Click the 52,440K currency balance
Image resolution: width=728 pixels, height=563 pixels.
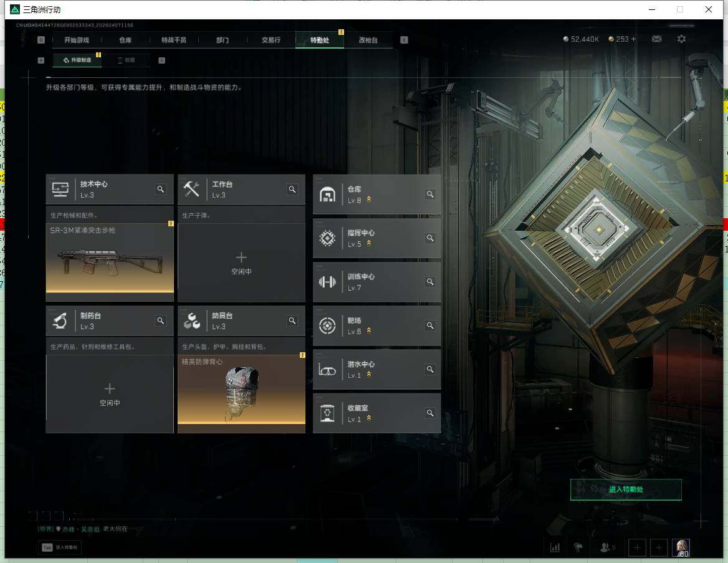coord(581,39)
